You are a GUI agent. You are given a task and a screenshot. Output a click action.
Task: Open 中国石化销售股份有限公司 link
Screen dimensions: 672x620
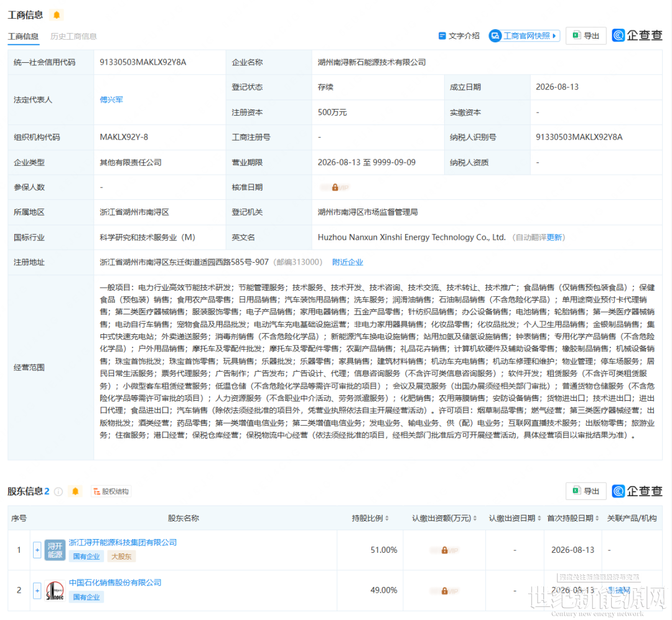[x=115, y=583]
